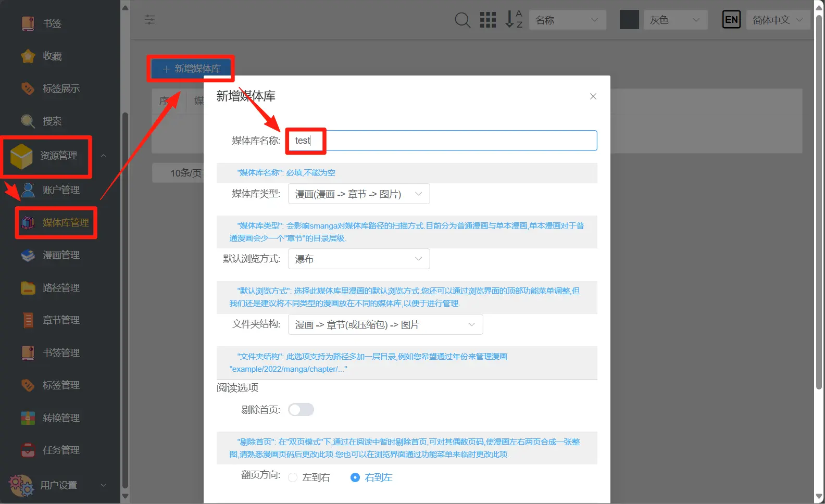825x504 pixels.
Task: Open sidebar Search (搜索) item
Action: tap(52, 121)
